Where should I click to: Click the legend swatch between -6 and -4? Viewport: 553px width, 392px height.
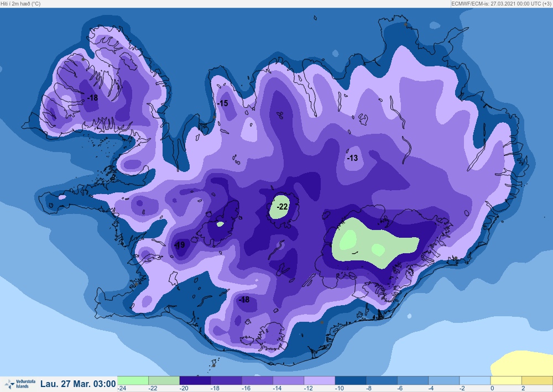click(413, 381)
